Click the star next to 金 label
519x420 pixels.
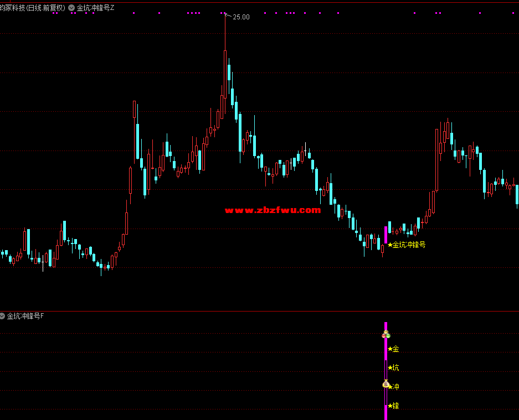coord(390,349)
